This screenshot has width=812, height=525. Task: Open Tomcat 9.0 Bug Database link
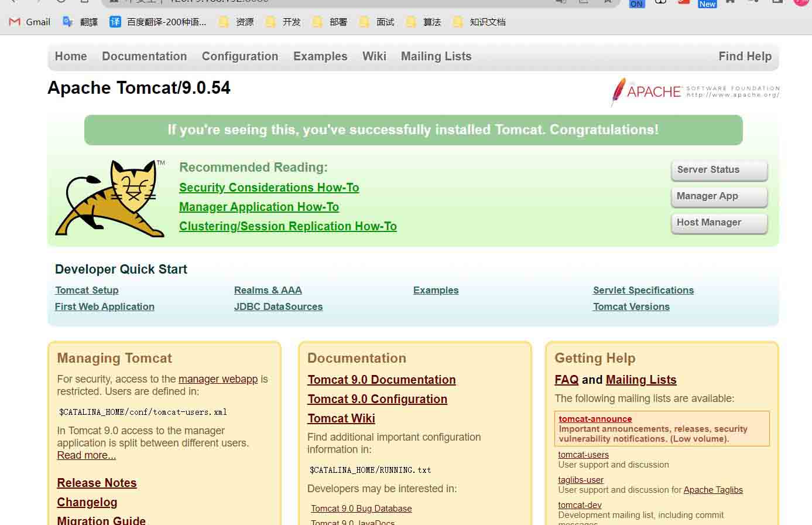pyautogui.click(x=361, y=509)
